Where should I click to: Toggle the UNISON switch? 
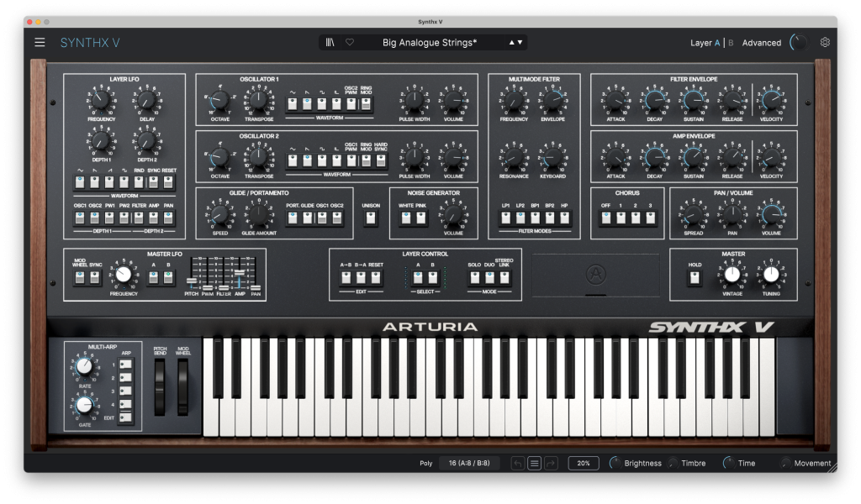[x=371, y=218]
